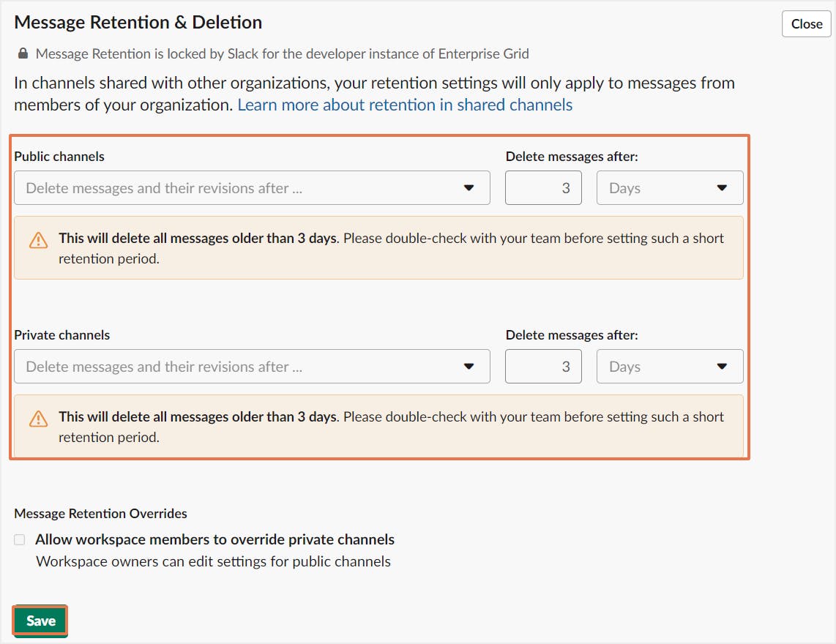Expand the Days unit dropdown for Public channels
The width and height of the screenshot is (836, 644).
click(x=670, y=188)
